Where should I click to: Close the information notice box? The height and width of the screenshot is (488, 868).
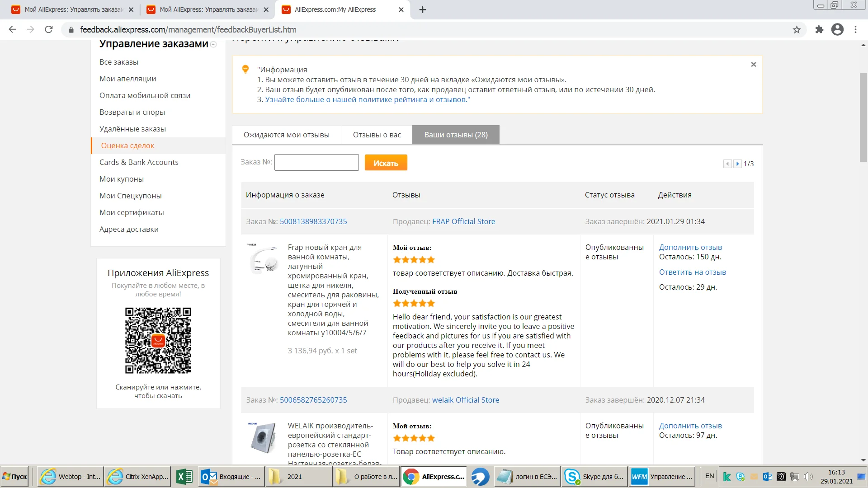[x=753, y=65]
